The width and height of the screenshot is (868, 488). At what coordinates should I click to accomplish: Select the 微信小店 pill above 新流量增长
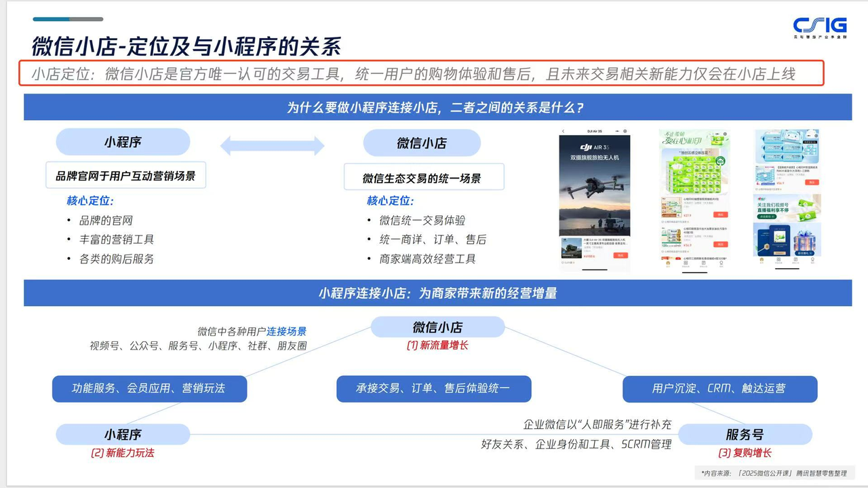(437, 327)
